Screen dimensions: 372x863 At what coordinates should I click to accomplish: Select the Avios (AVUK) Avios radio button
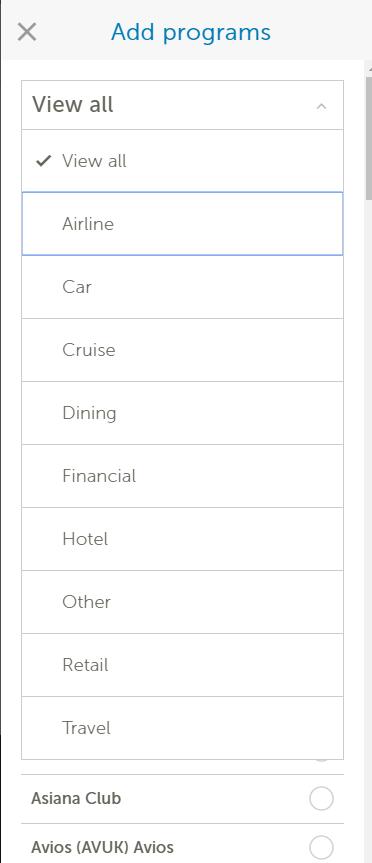click(x=321, y=847)
